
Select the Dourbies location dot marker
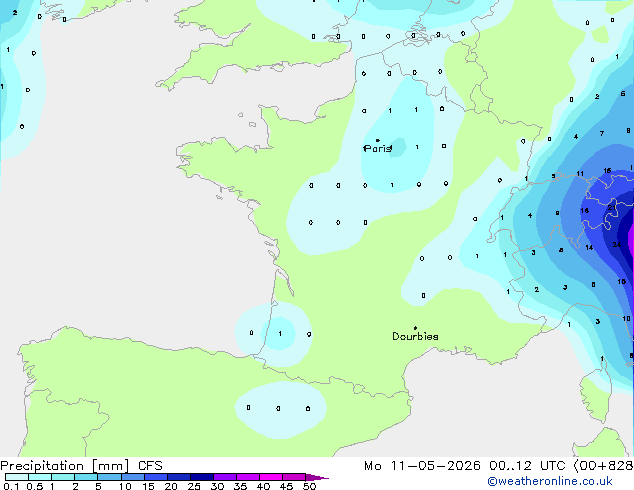click(x=415, y=328)
